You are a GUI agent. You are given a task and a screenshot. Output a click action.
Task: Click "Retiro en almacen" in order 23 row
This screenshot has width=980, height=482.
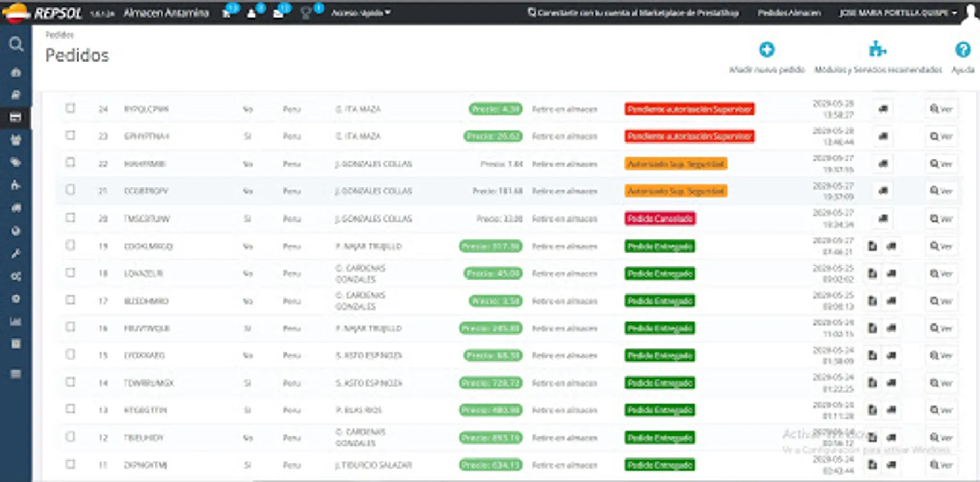tap(564, 137)
